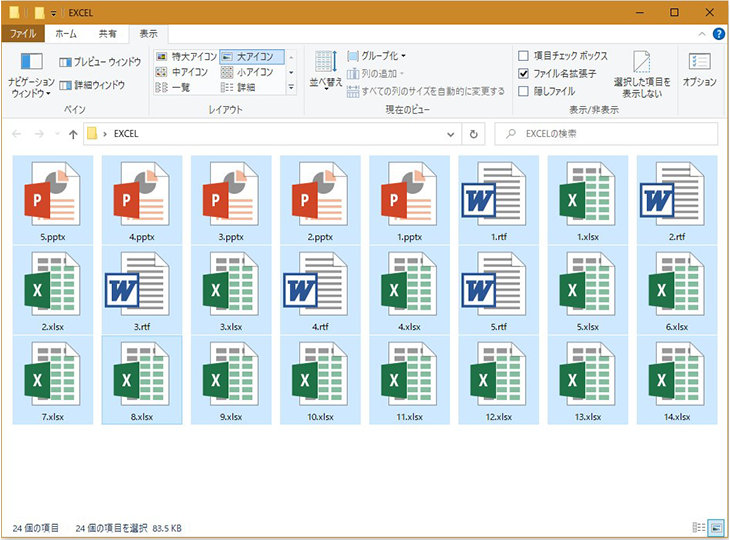
Task: Toggle the Details pane (詳細ウィンドウ)
Action: tap(92, 85)
